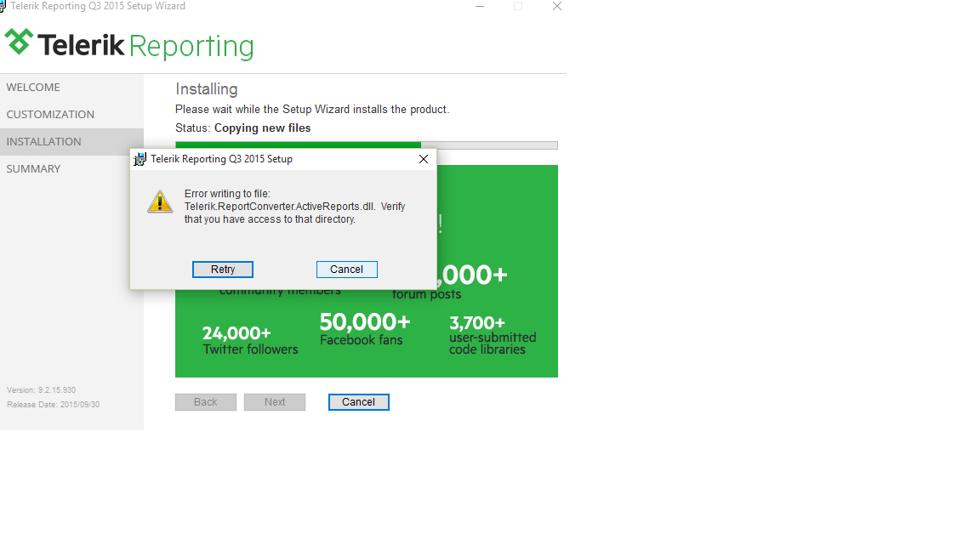Minimize the Setup Wizard window
The width and height of the screenshot is (980, 551).
480,6
